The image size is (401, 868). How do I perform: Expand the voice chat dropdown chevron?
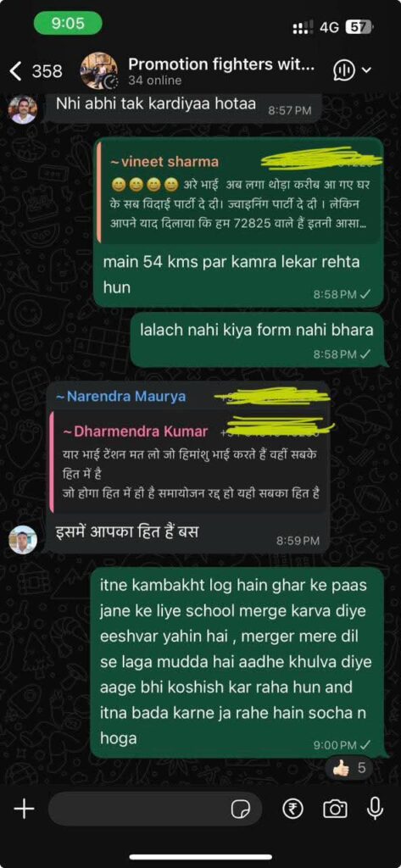(x=366, y=70)
